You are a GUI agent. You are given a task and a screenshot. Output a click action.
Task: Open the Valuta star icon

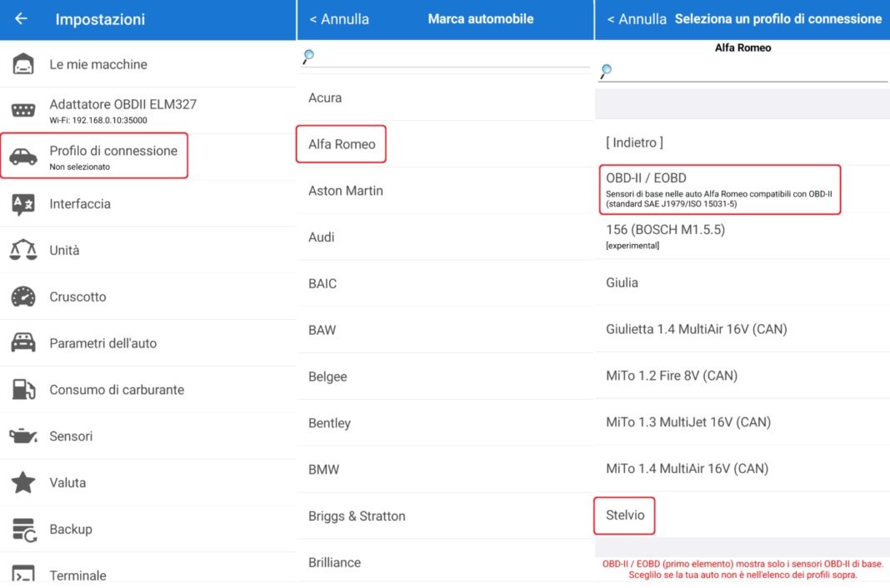point(23,482)
